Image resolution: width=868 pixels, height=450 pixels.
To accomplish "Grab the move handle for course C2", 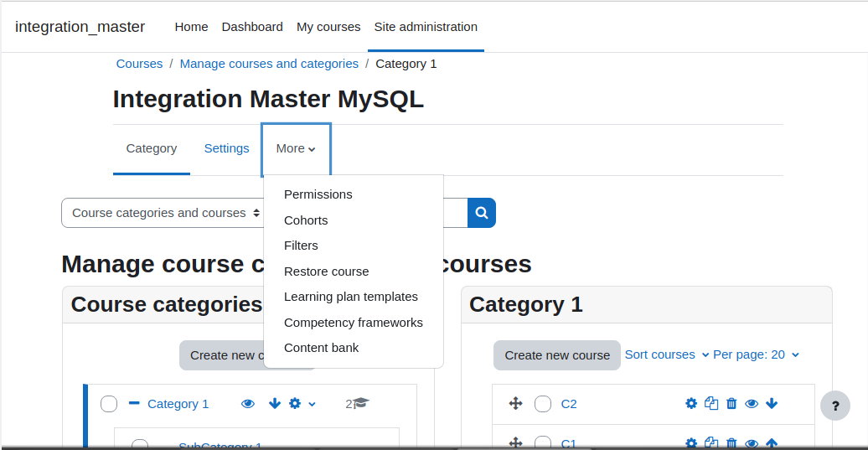I will pos(515,403).
